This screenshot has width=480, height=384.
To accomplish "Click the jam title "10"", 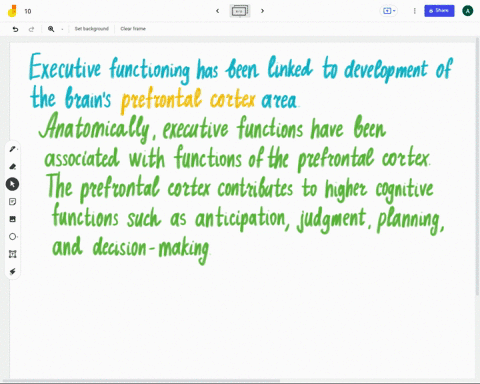I will click(28, 11).
